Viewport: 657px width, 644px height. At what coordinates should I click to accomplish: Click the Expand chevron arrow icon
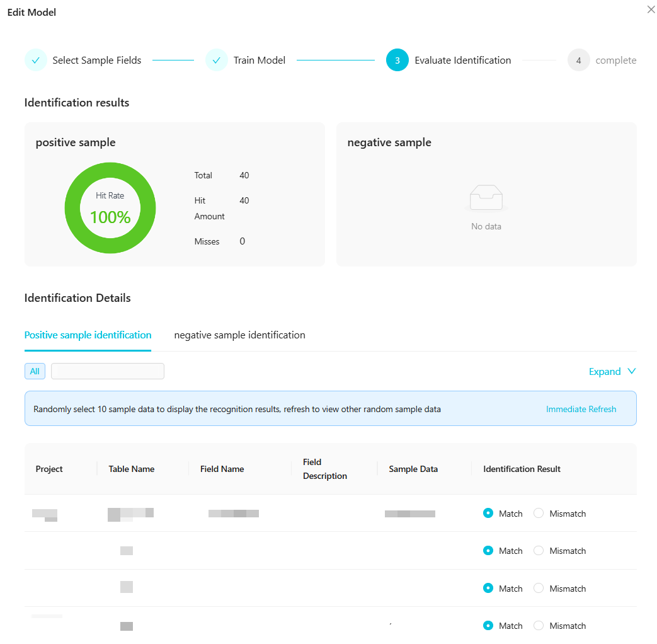click(x=632, y=371)
